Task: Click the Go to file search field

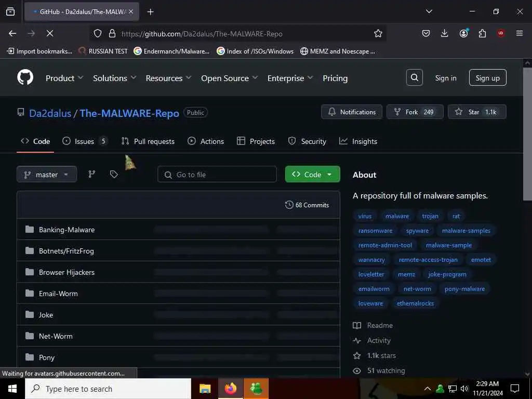Action: (x=217, y=175)
